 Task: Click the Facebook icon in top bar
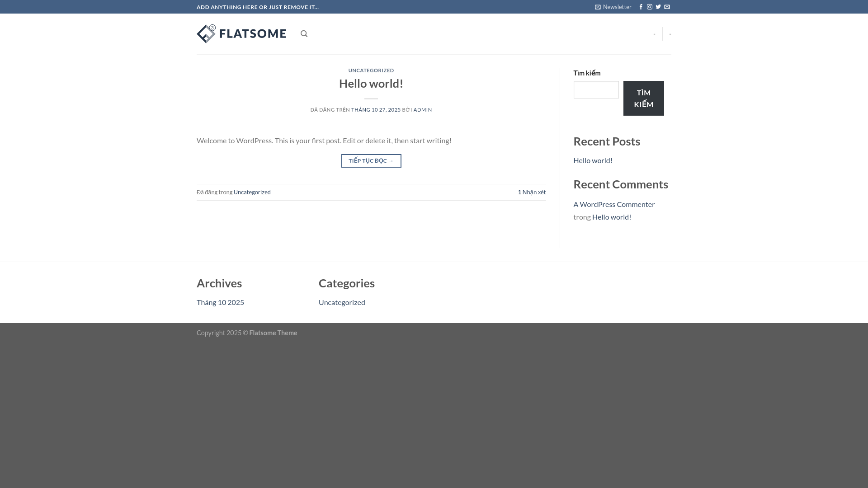point(641,7)
